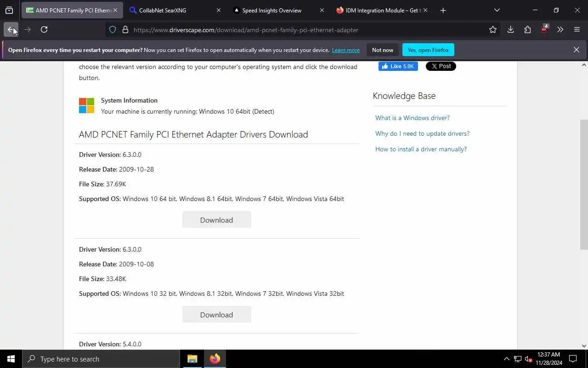Download the 37.69K 64-bit driver

click(x=216, y=220)
